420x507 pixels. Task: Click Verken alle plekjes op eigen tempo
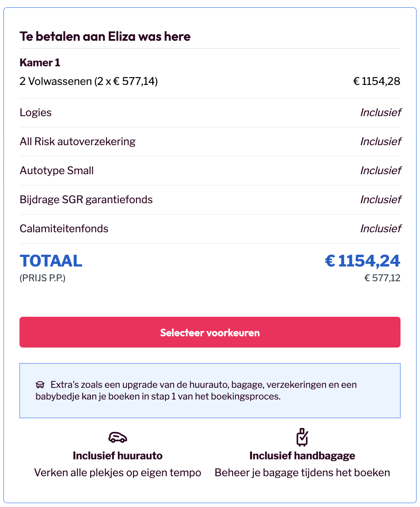[x=117, y=472]
